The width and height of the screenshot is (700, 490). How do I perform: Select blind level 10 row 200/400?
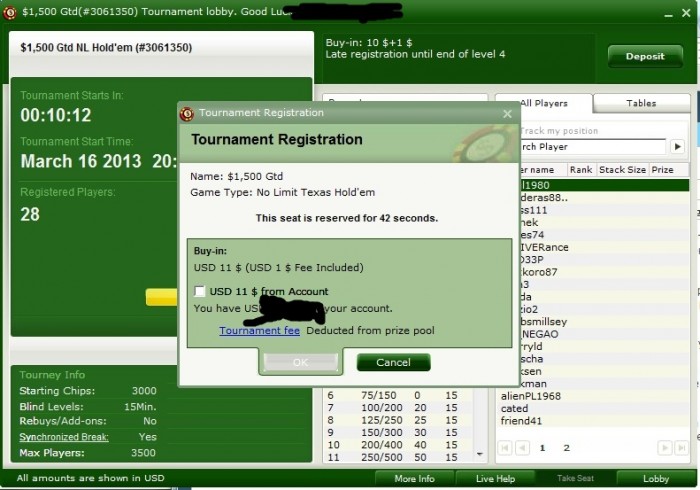[399, 445]
